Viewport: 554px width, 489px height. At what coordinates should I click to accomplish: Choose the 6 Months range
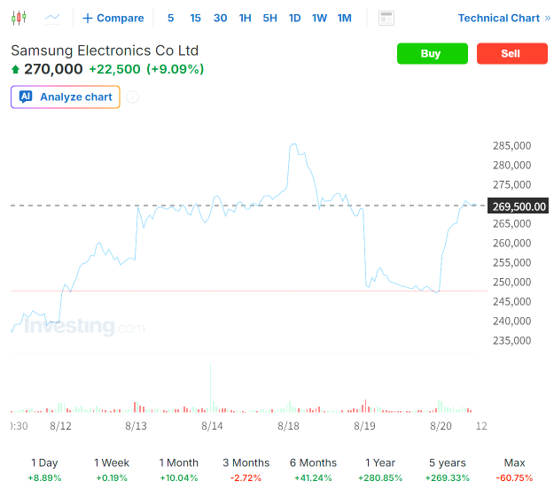313,470
